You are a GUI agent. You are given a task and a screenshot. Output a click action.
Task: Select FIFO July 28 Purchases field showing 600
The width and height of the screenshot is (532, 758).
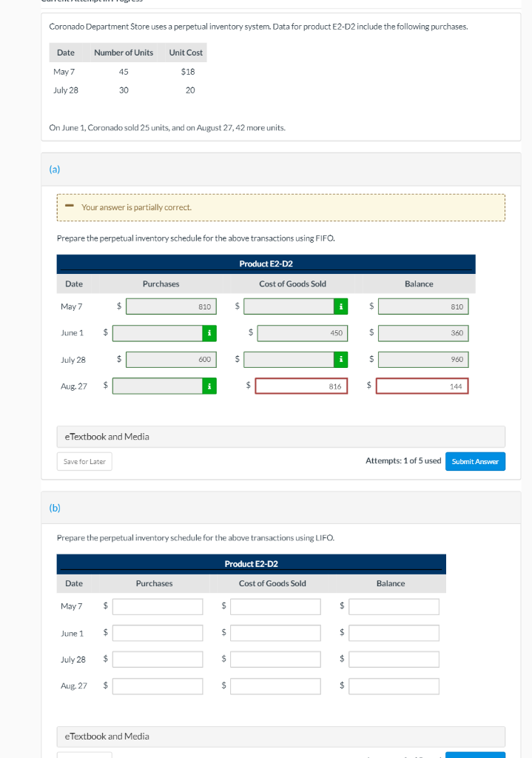tap(171, 359)
